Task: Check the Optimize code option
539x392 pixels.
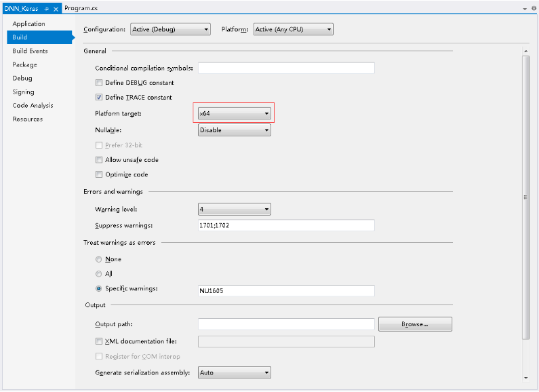Action: tap(99, 175)
